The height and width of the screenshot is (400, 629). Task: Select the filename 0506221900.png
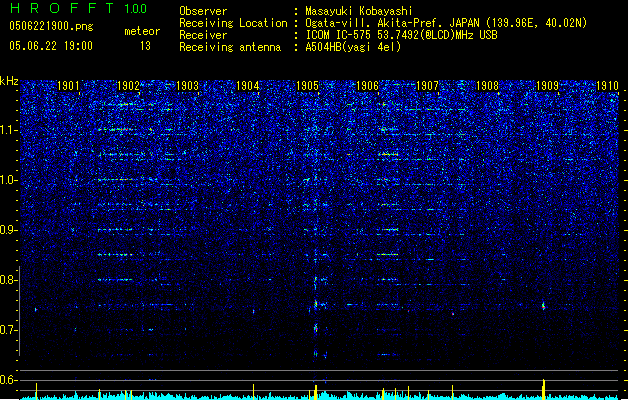tap(51, 26)
